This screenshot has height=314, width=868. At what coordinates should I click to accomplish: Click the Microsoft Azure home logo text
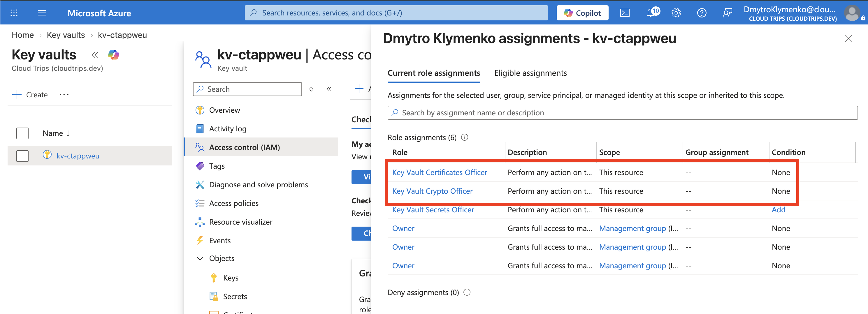point(99,13)
